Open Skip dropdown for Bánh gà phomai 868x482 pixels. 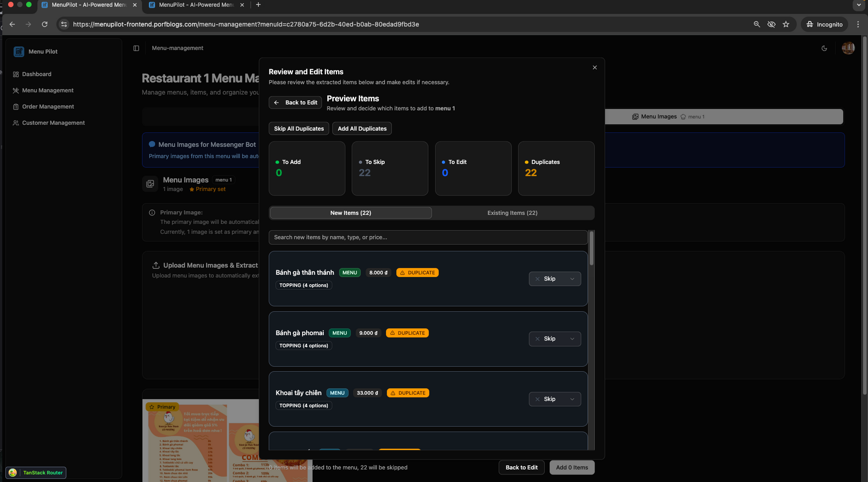(x=555, y=339)
